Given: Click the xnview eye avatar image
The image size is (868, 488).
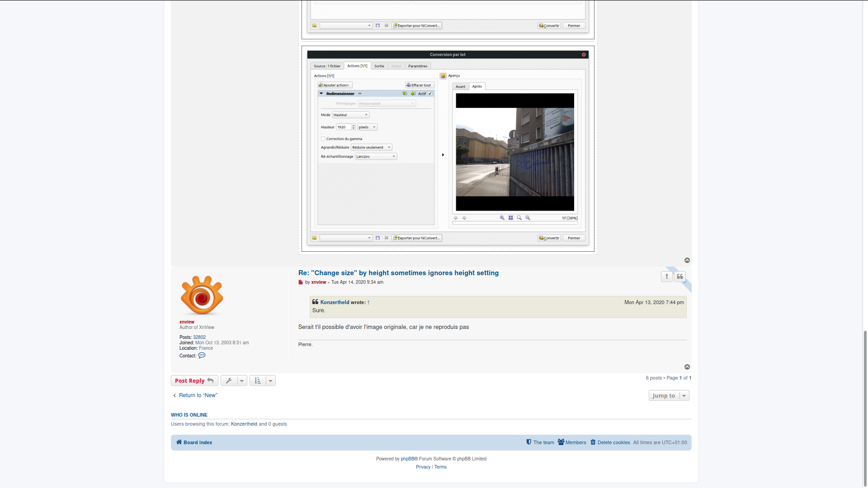Looking at the screenshot, I should (x=202, y=296).
